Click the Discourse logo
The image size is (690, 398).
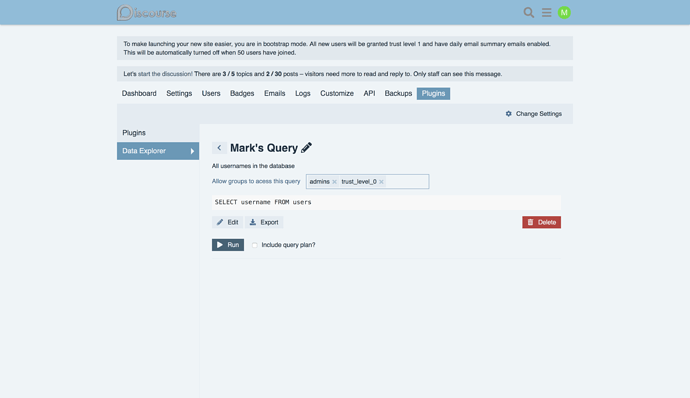[x=147, y=12]
